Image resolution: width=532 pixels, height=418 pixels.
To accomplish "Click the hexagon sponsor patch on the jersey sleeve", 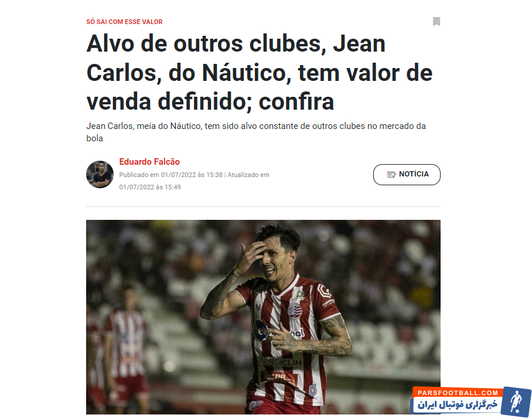I will (x=324, y=291).
